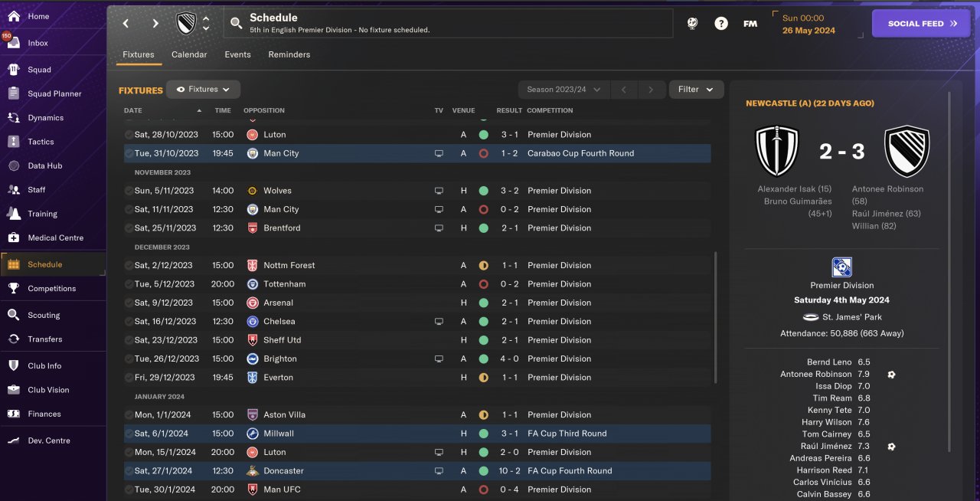Toggle row selector for Mon, 1/1/2024
The height and width of the screenshot is (501, 980).
(x=129, y=414)
